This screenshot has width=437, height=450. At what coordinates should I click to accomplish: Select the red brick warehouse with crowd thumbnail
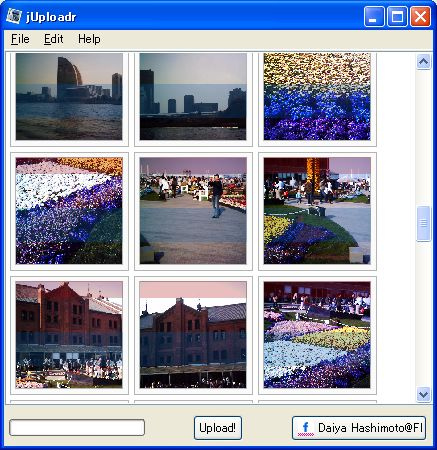pos(69,335)
